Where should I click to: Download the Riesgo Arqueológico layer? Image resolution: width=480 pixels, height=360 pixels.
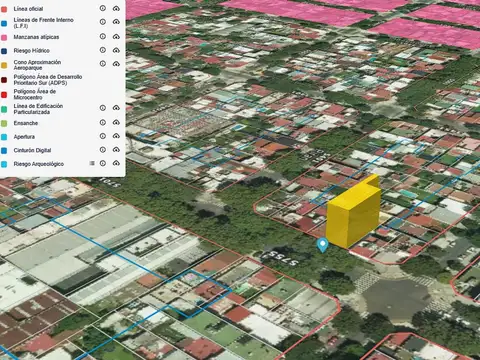116,163
